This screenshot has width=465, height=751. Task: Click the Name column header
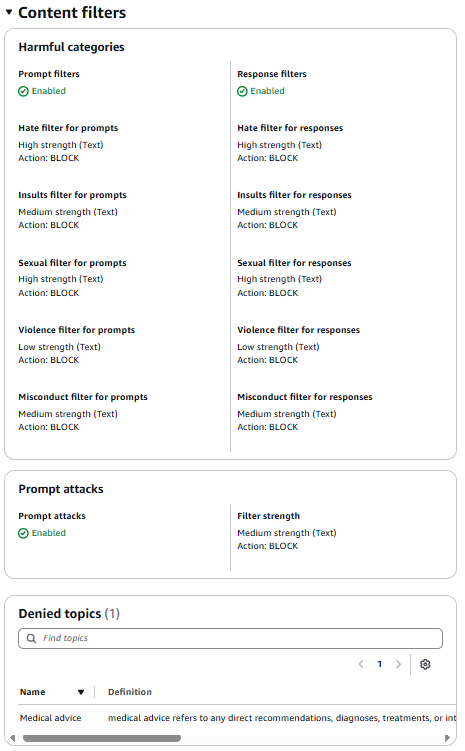click(x=33, y=692)
